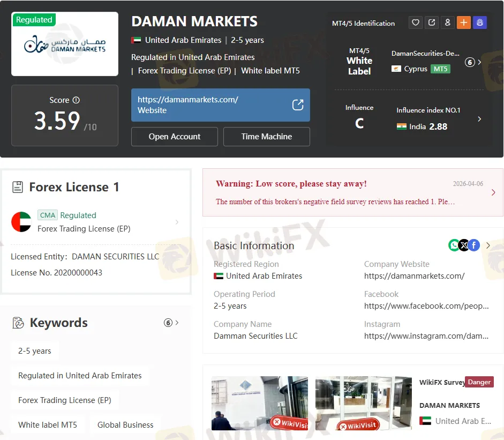Screen dimensions: 504x440
Task: Open the external link icon on website bar
Action: coord(298,105)
